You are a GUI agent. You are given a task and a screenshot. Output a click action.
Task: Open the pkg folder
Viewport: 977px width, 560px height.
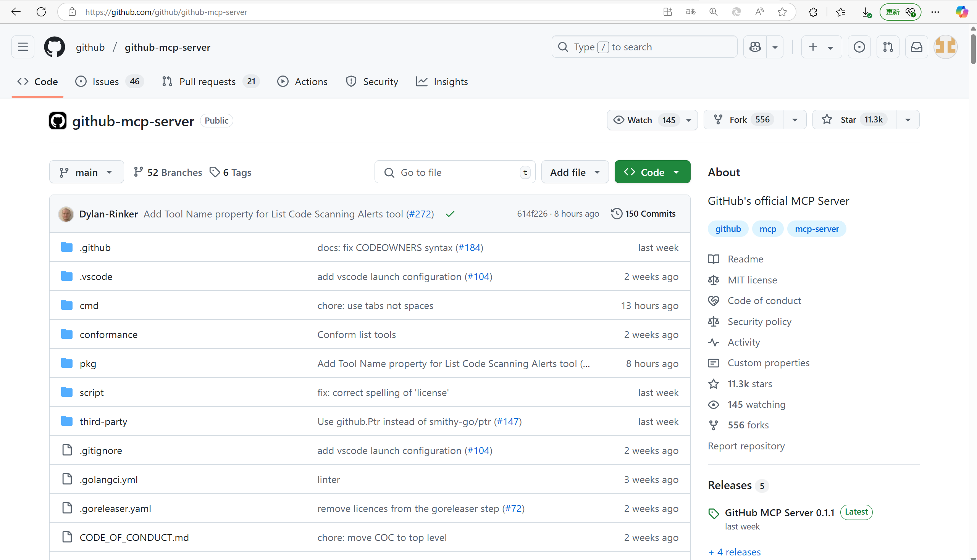click(x=88, y=364)
